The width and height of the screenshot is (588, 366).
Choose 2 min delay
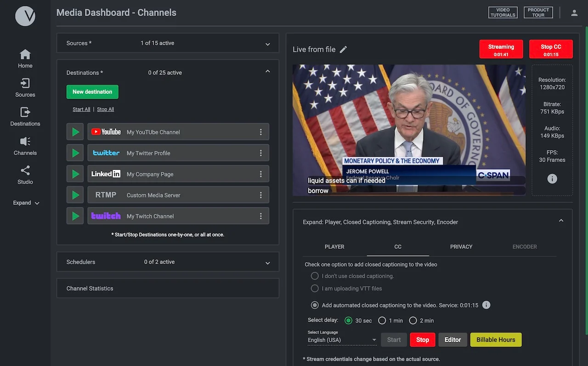coord(413,320)
